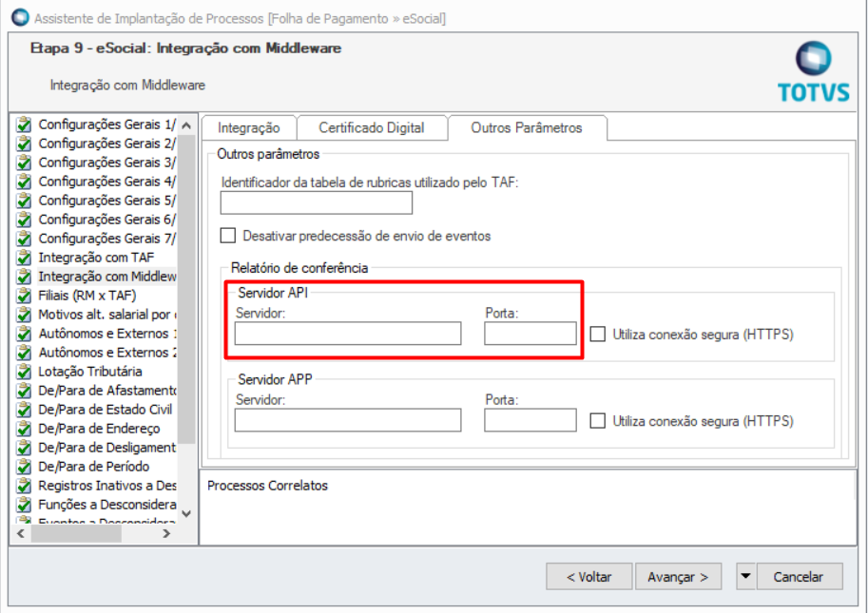Image resolution: width=868 pixels, height=613 pixels.
Task: Open Integração com TAF step
Action: click(x=96, y=258)
